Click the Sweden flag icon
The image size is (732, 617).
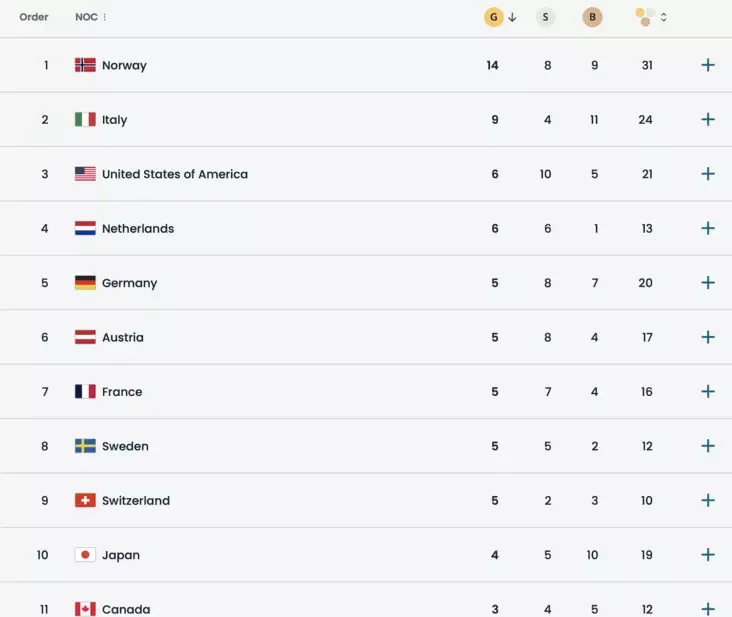[x=85, y=446]
